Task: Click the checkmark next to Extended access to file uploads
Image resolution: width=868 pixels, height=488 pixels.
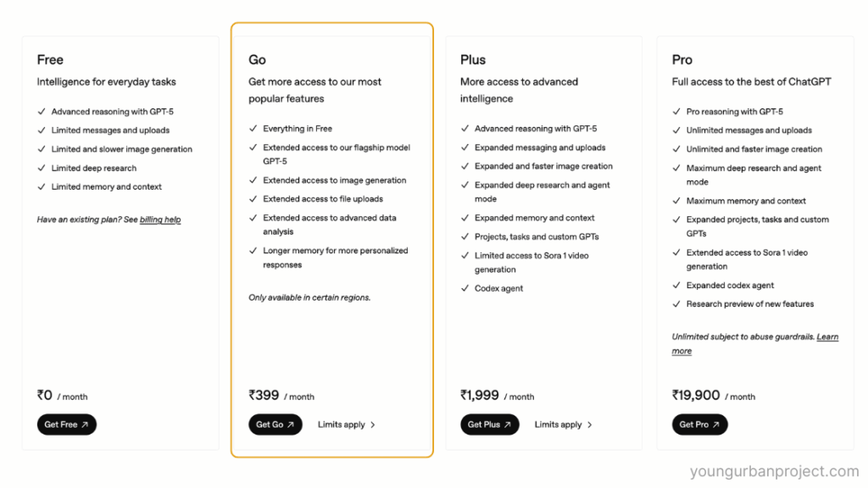Action: pyautogui.click(x=252, y=199)
